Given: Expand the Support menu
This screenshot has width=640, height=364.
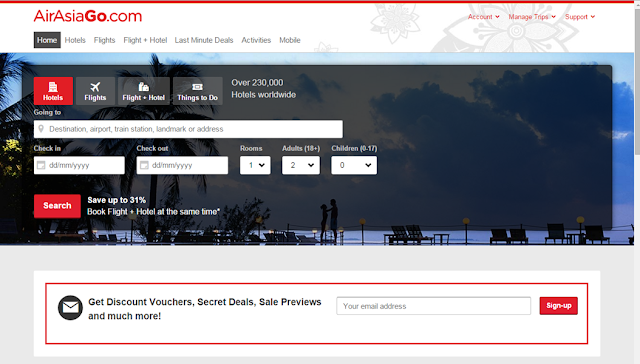Looking at the screenshot, I should pos(580,17).
